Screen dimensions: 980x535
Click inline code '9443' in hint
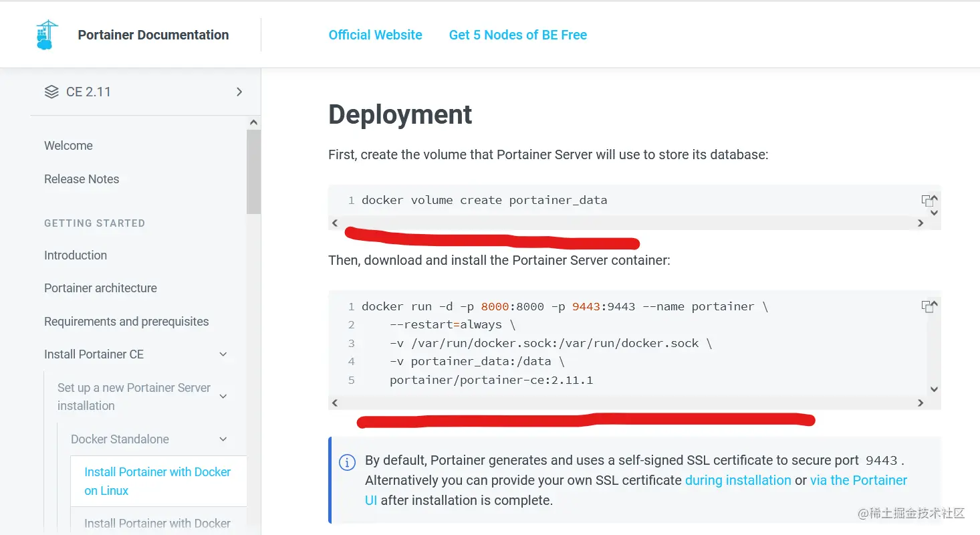click(881, 461)
